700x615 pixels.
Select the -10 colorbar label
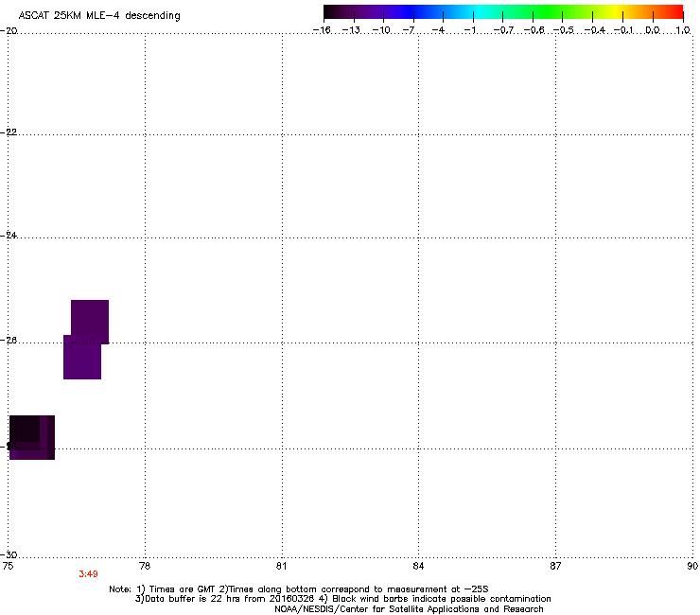point(381,30)
